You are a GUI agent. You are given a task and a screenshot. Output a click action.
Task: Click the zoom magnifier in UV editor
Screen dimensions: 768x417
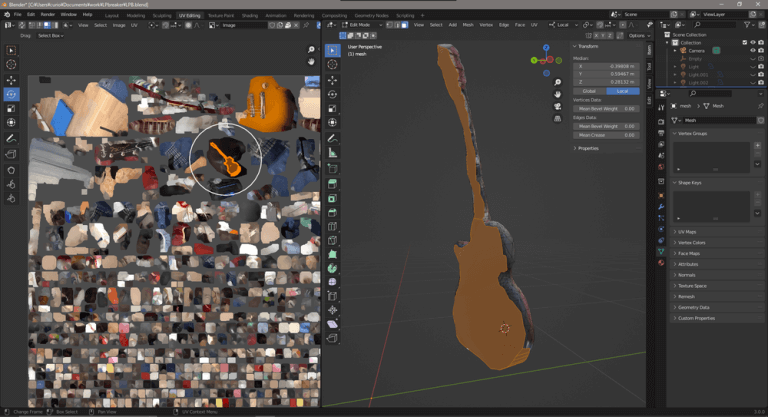[x=311, y=49]
